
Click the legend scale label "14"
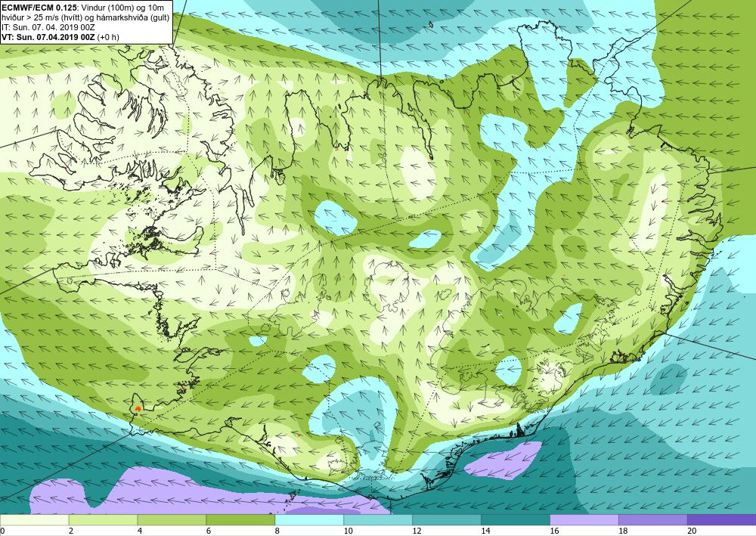[485, 531]
